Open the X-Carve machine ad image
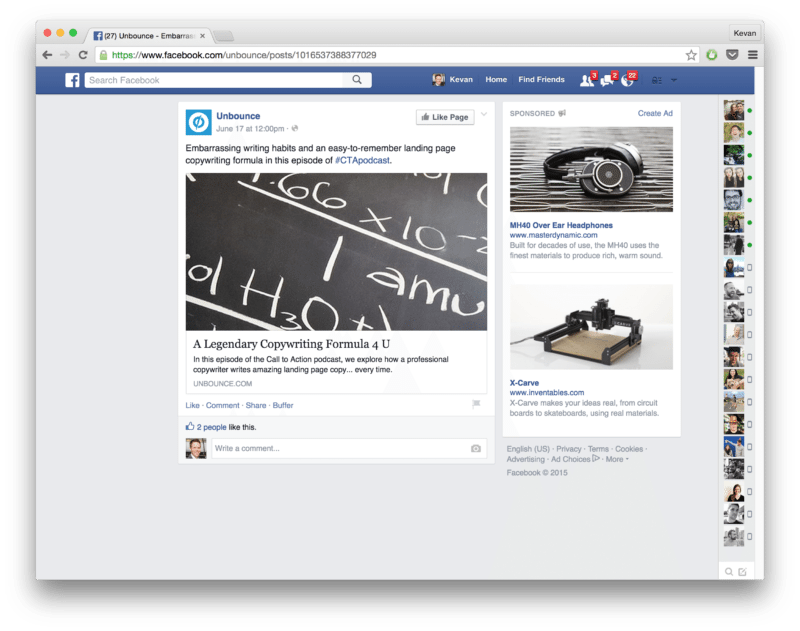 tap(591, 327)
